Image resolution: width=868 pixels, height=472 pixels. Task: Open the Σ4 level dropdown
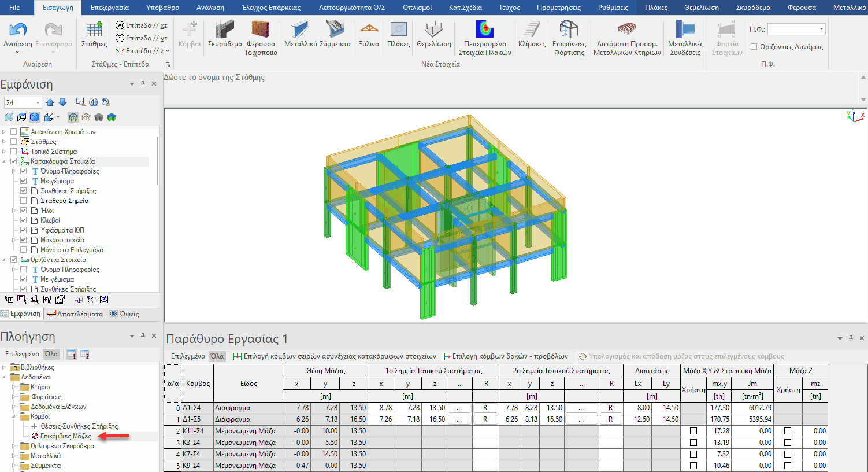38,102
